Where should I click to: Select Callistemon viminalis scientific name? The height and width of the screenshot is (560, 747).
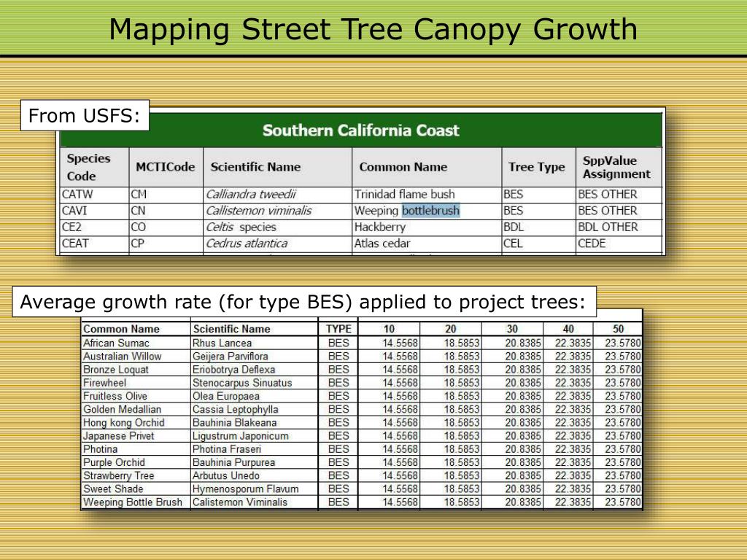(259, 211)
